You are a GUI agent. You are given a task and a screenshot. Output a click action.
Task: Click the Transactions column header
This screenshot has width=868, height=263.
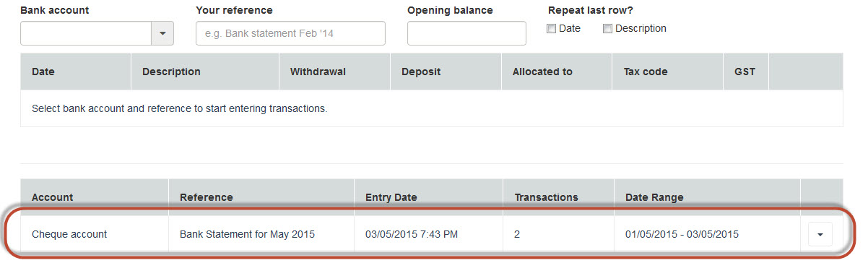pos(546,197)
